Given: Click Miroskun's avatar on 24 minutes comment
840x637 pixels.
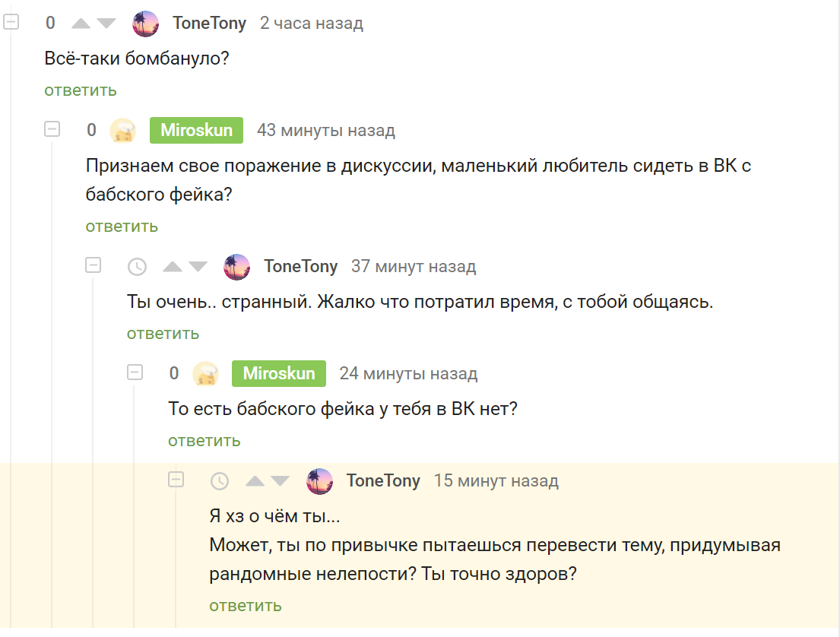Looking at the screenshot, I should (205, 373).
